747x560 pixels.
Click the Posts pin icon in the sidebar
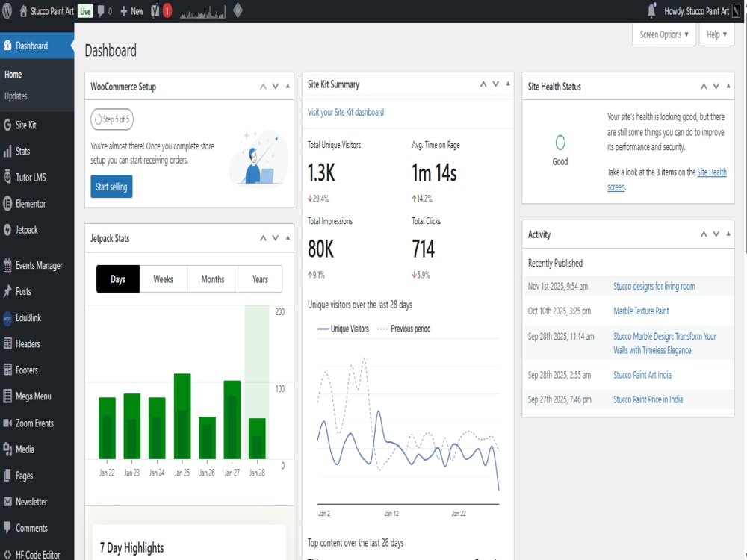(7, 291)
